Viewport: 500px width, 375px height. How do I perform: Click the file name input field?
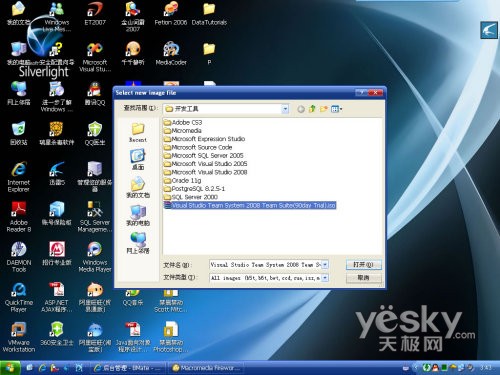pos(265,265)
